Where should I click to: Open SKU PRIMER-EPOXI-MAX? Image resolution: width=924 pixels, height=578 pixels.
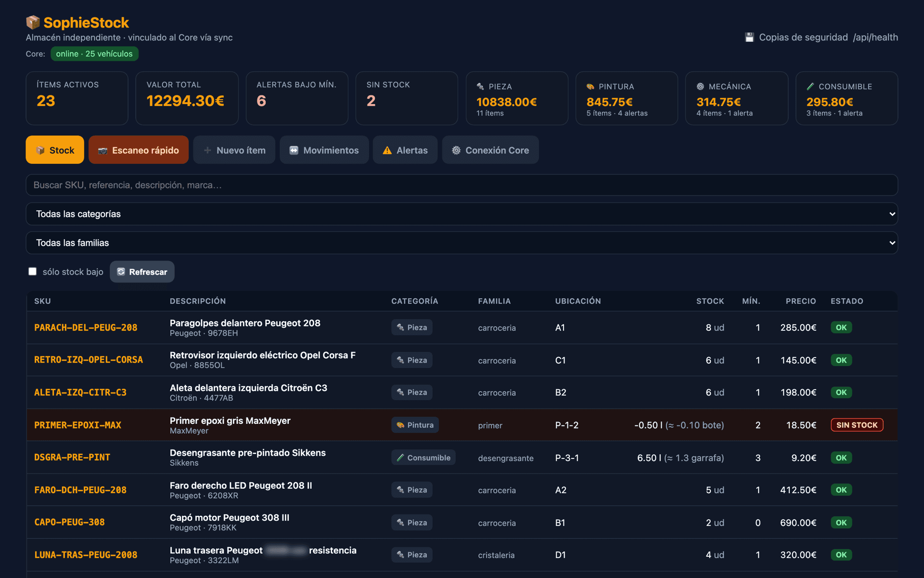click(77, 425)
